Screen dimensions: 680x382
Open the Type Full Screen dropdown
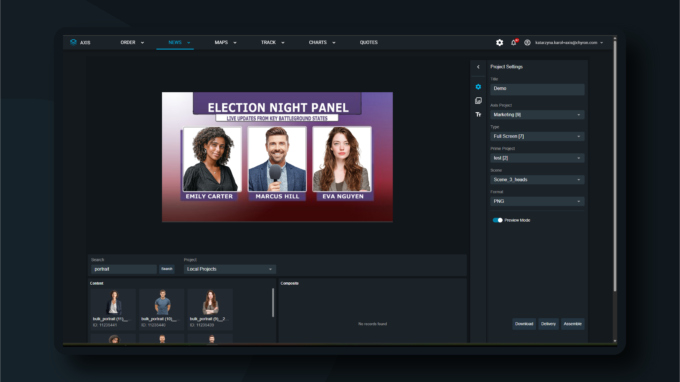[537, 137]
